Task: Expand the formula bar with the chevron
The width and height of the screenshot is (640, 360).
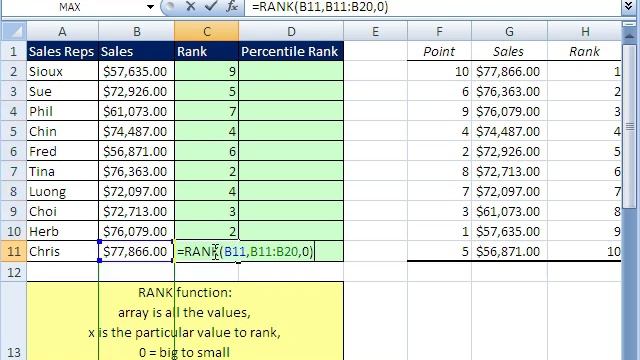Action: (629, 7)
